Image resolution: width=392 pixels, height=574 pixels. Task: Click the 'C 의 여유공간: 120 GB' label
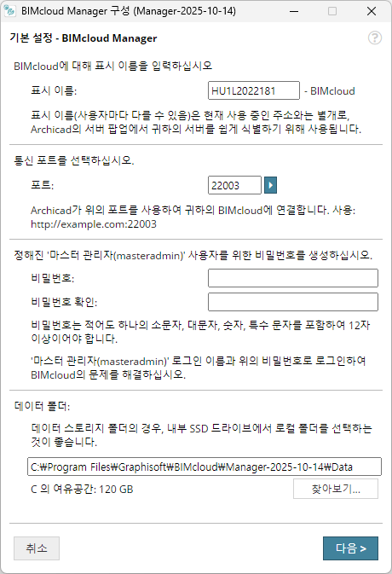(x=82, y=490)
